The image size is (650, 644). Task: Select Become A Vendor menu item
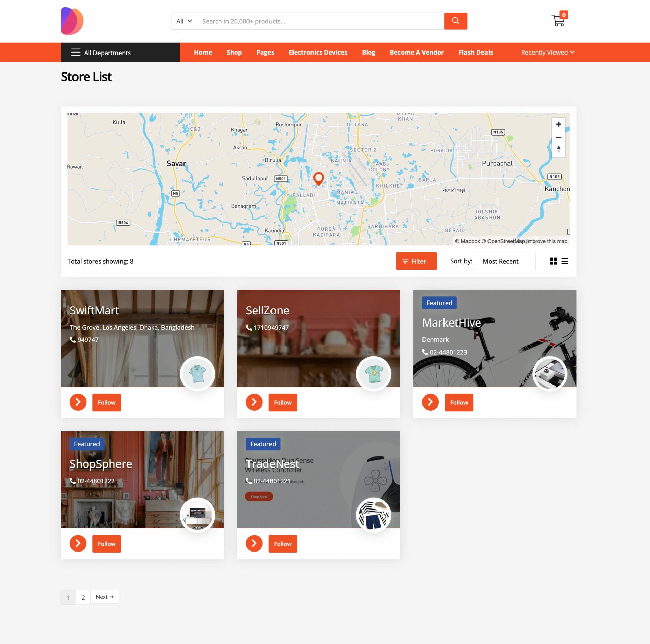[x=417, y=52]
